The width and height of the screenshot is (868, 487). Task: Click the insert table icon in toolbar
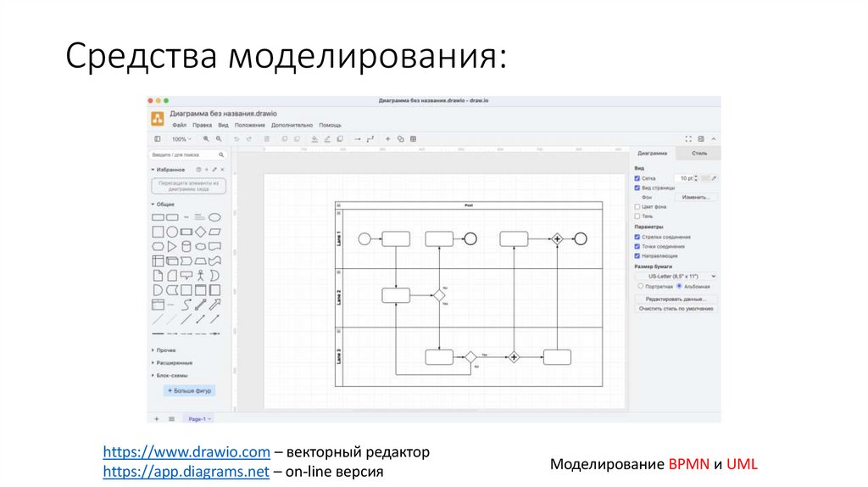coord(413,139)
